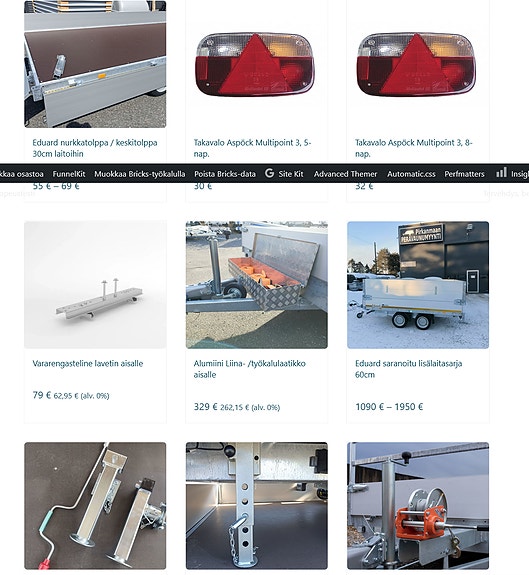Click the spare wheel holder product image
Image resolution: width=529 pixels, height=575 pixels.
coord(95,285)
